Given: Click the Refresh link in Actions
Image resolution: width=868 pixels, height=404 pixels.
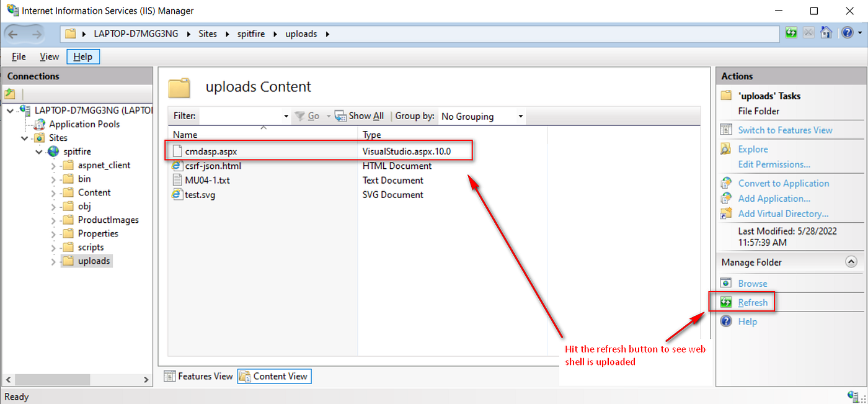Looking at the screenshot, I should coord(753,303).
